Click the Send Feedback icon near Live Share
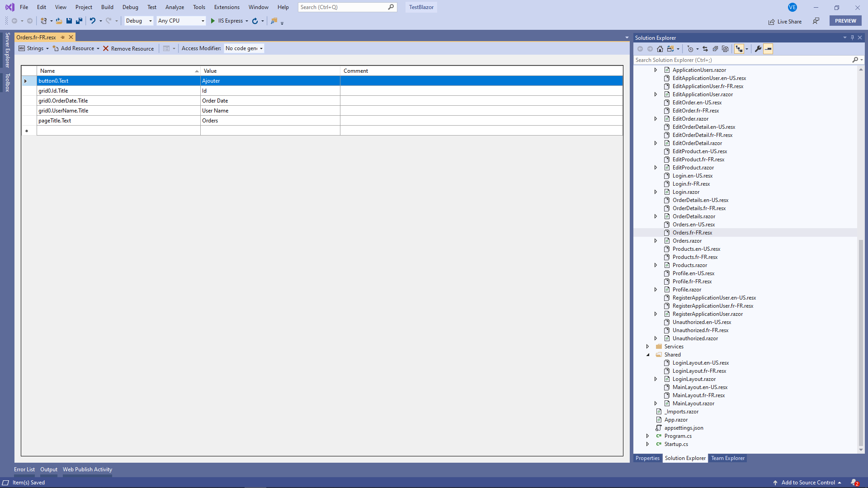 point(816,21)
